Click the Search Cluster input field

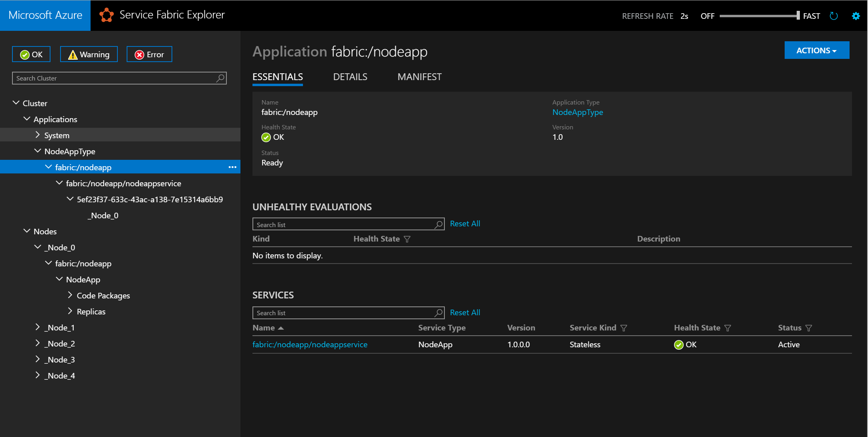click(x=119, y=77)
